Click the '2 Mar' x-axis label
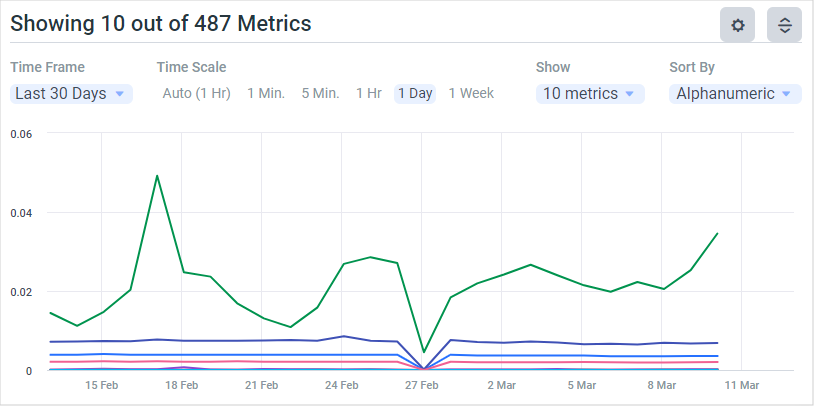Screen dimensions: 814x406 pyautogui.click(x=502, y=385)
